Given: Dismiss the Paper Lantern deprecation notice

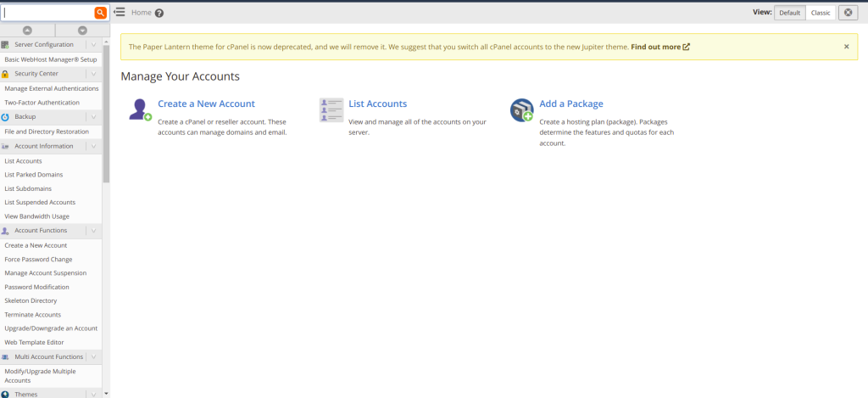Looking at the screenshot, I should 846,47.
